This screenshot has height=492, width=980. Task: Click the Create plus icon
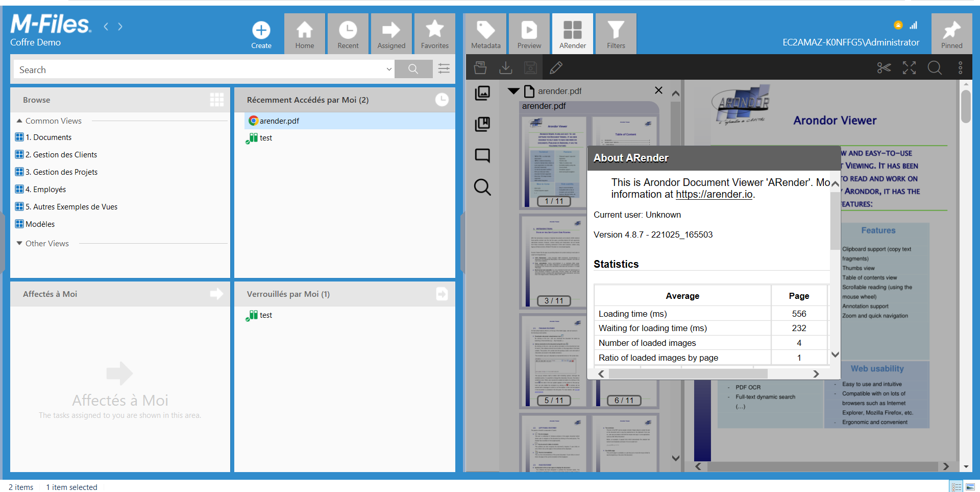261,30
